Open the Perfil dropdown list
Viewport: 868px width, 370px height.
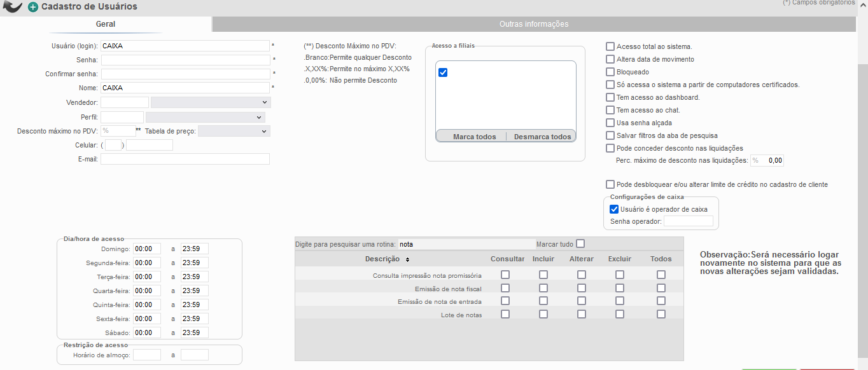click(x=206, y=117)
